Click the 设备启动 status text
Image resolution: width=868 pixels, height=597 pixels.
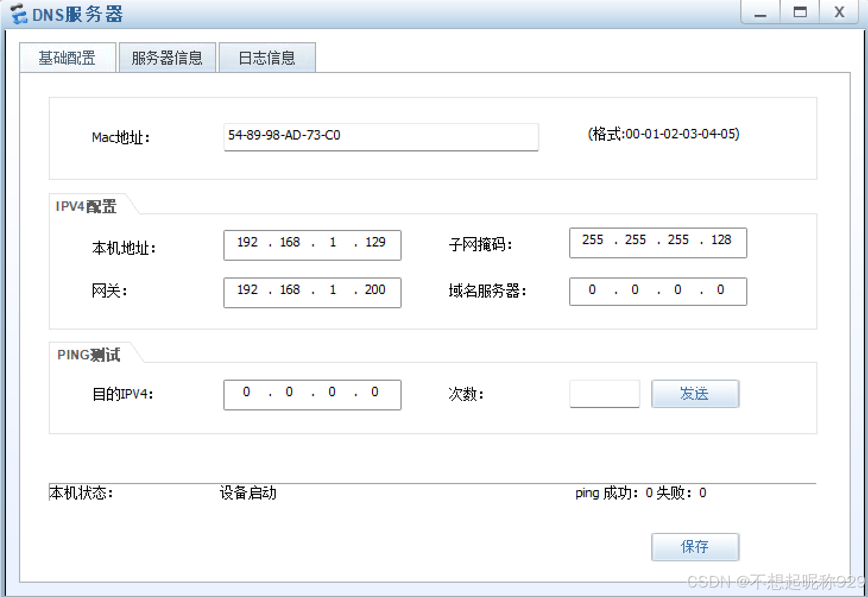tap(248, 493)
